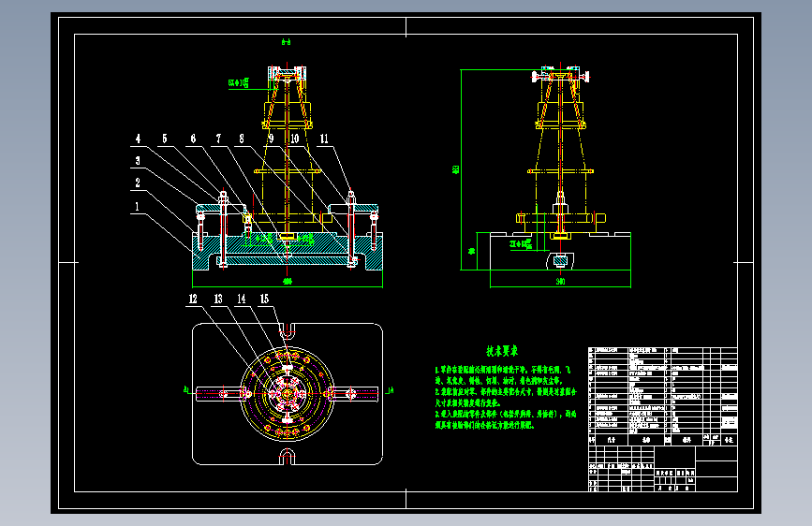
Task: Click part balloon number 4
Action: 138,139
